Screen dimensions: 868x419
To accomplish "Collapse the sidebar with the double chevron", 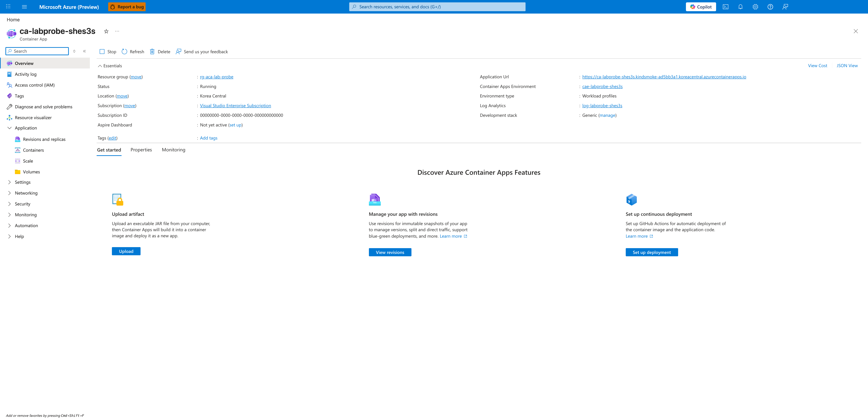I will (x=85, y=51).
